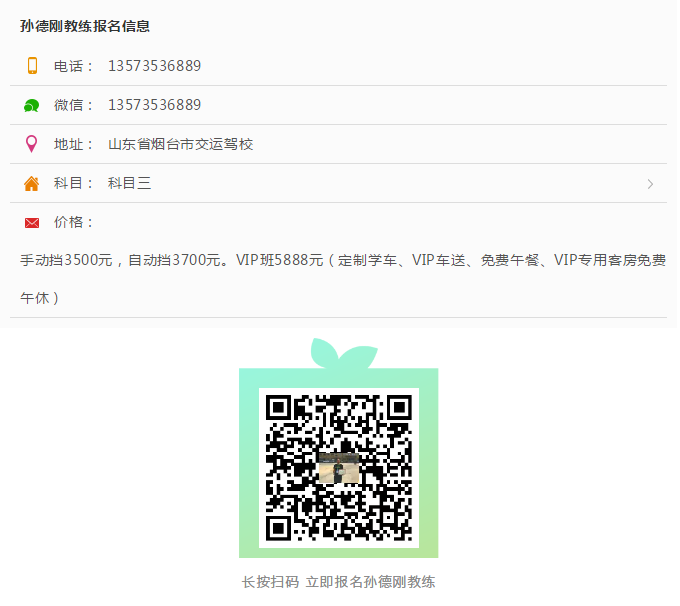Click the 地址： label

coord(73,144)
